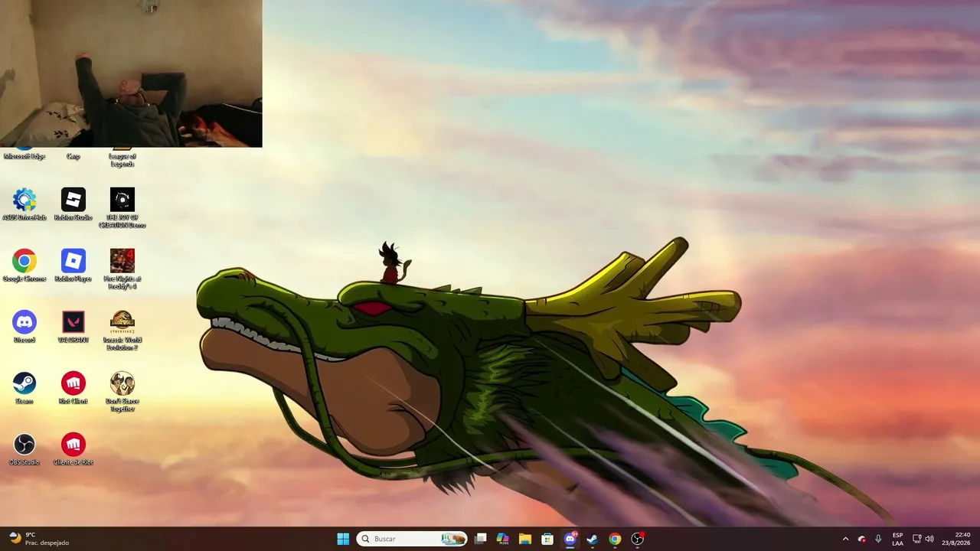Launch Roblox Studio from the desktop
Screen dimensions: 980x551
tap(73, 204)
